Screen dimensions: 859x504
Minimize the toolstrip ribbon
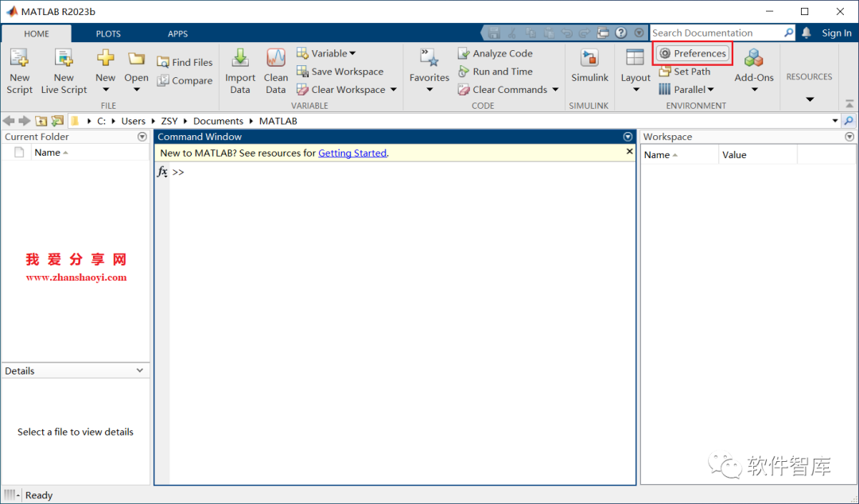(849, 103)
